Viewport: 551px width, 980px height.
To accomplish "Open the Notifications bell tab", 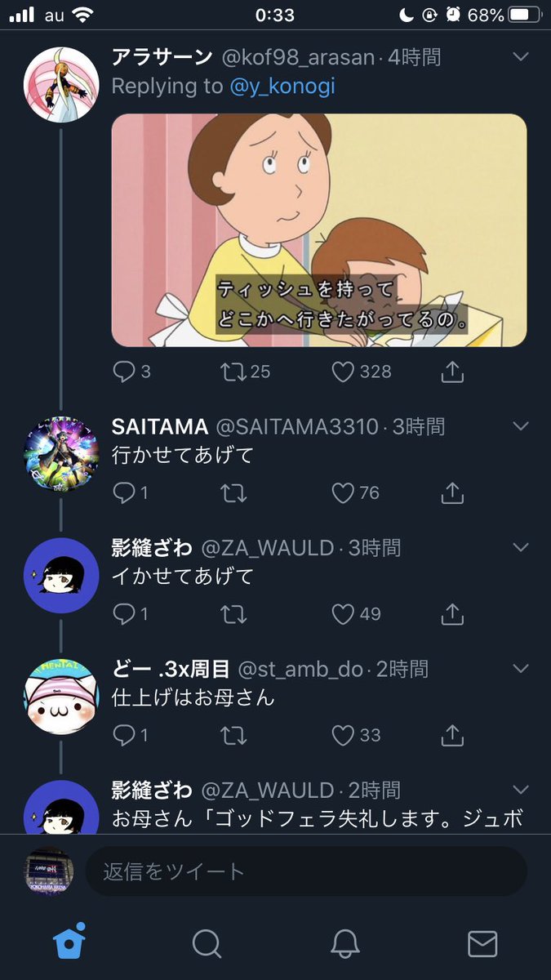I will [344, 943].
